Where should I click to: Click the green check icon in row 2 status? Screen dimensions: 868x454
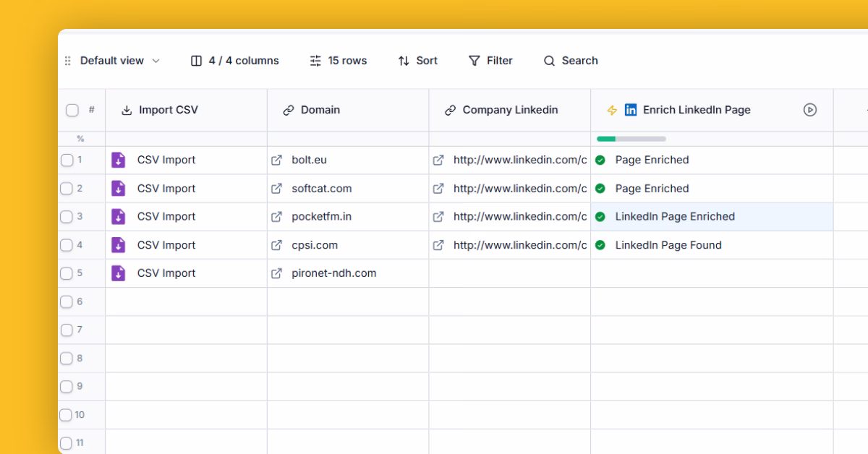pyautogui.click(x=600, y=189)
